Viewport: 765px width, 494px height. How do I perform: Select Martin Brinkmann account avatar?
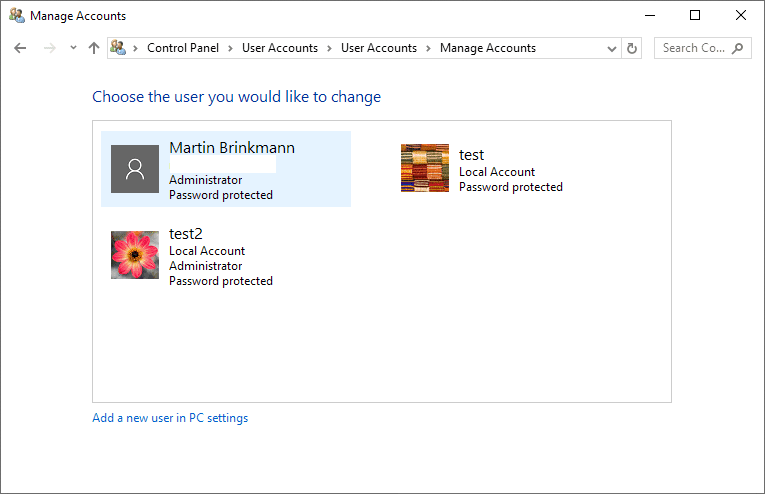pyautogui.click(x=135, y=169)
